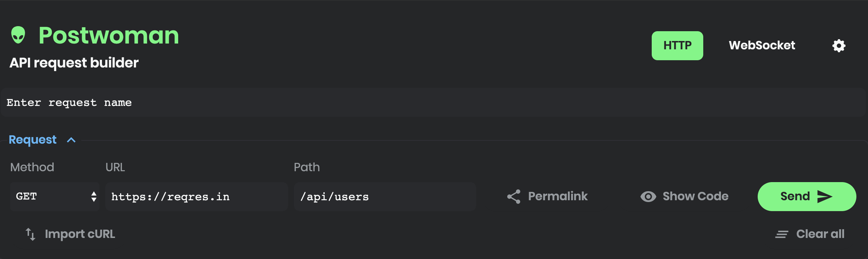Click the Method selector stepper arrows

click(x=93, y=196)
